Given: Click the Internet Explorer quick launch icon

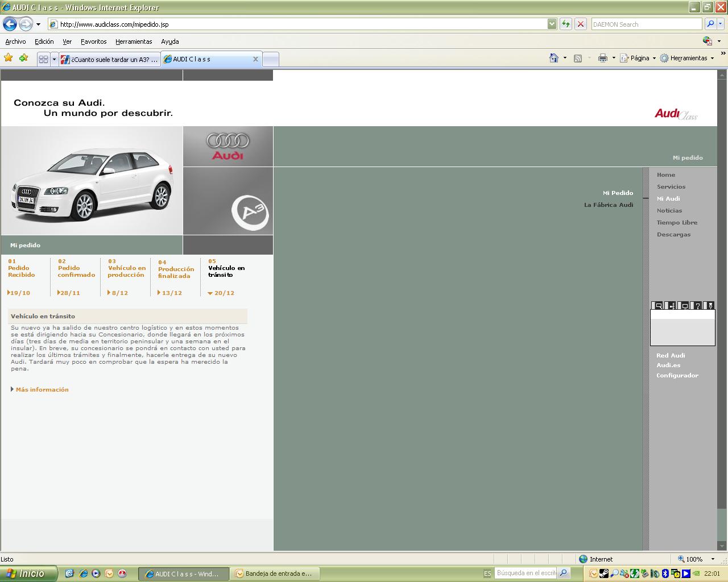Looking at the screenshot, I should point(83,573).
